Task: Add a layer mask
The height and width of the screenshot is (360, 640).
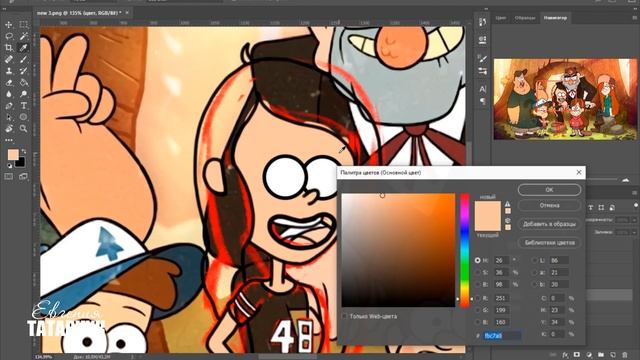Action: click(577, 355)
